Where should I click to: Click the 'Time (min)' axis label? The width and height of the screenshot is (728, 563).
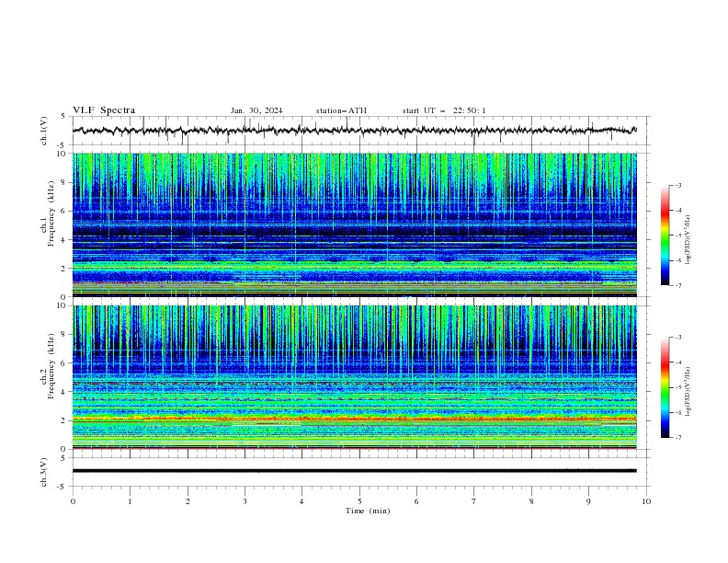click(x=368, y=511)
